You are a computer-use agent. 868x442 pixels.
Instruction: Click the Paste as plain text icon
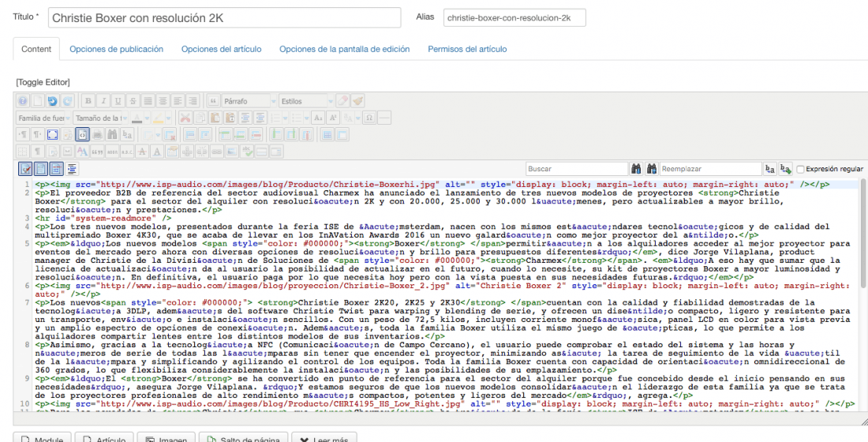(230, 118)
